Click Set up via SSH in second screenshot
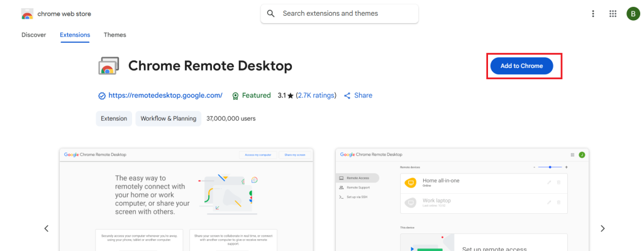Screen dimensions: 644x251 coord(353,197)
